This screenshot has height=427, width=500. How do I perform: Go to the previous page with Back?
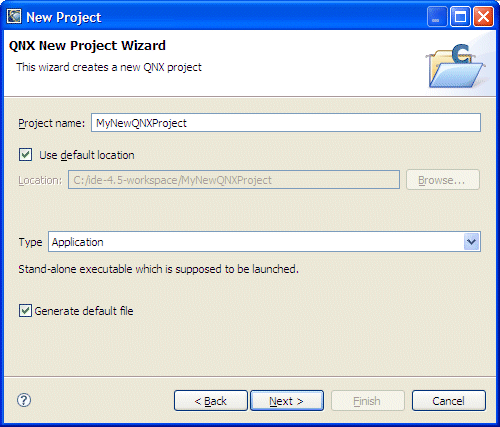point(211,401)
